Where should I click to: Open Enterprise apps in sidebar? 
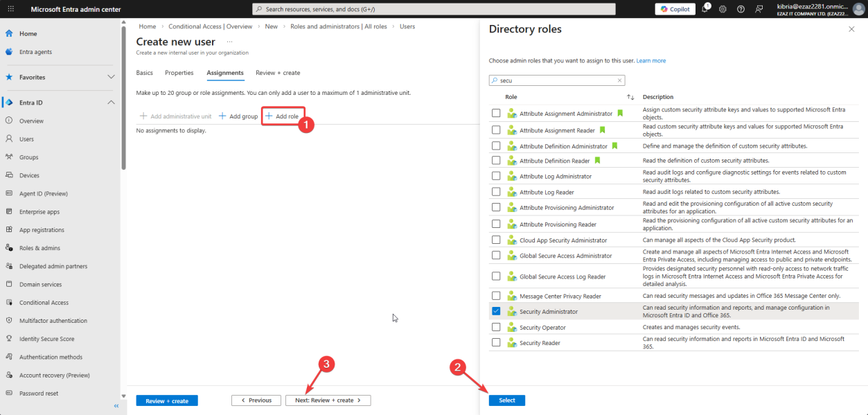pos(39,211)
